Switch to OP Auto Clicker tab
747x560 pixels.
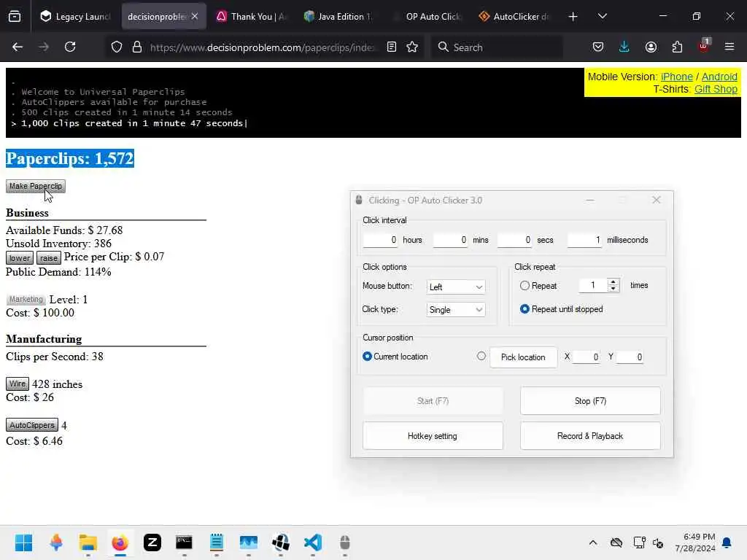pyautogui.click(x=427, y=17)
